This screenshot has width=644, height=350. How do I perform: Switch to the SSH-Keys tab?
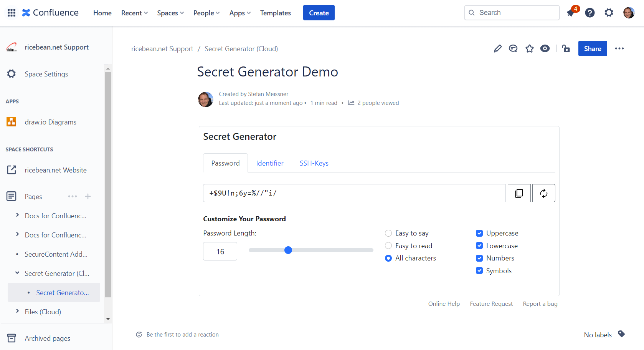314,163
